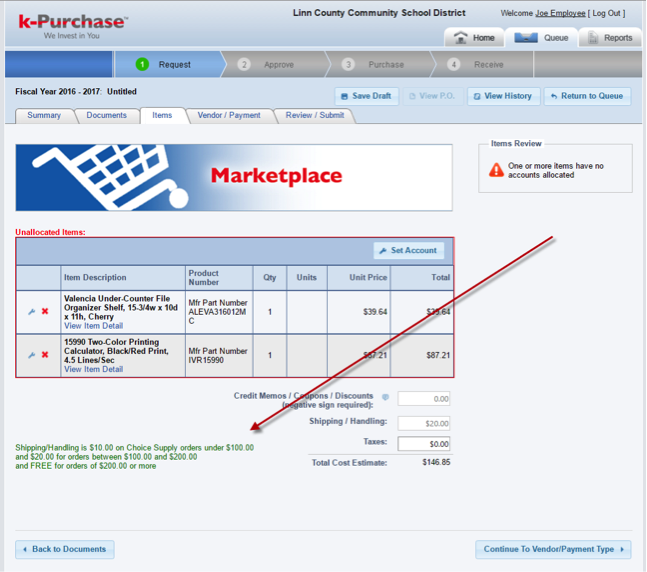647x572 pixels.
Task: Go Back to Documents
Action: (65, 549)
